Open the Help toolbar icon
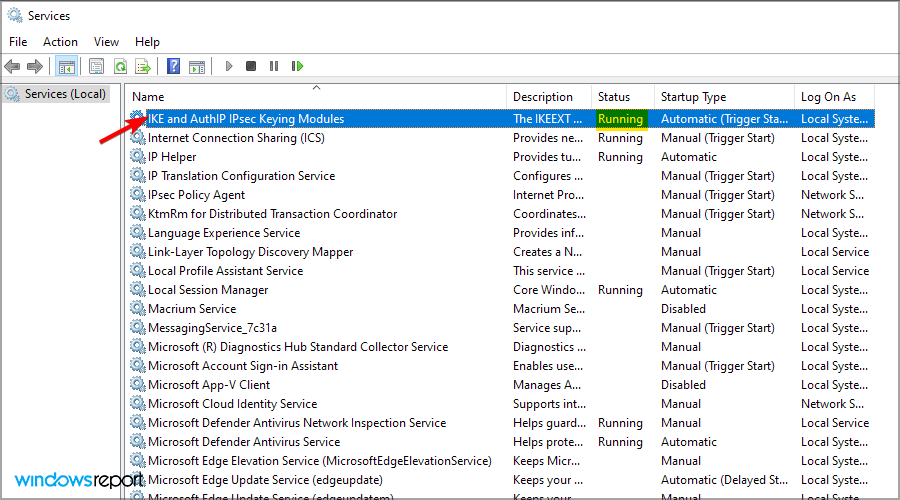This screenshot has width=900, height=500. [x=173, y=67]
